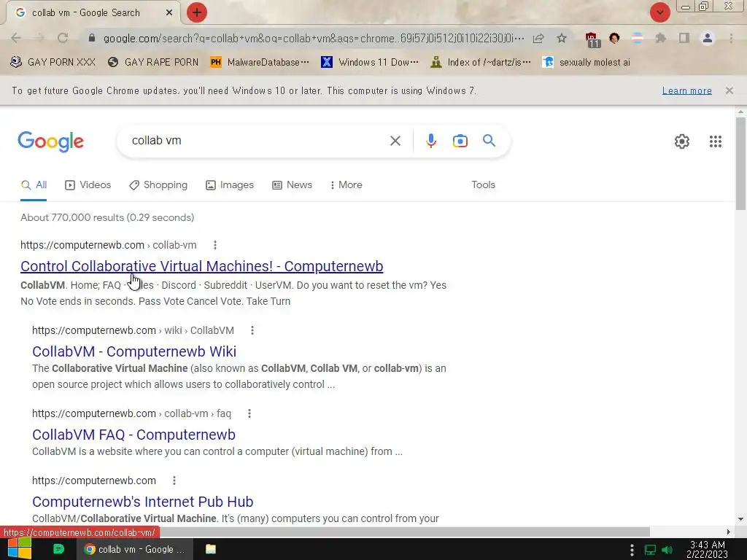The image size is (747, 560).
Task: Open the extensions puzzle icon
Action: coord(660,38)
